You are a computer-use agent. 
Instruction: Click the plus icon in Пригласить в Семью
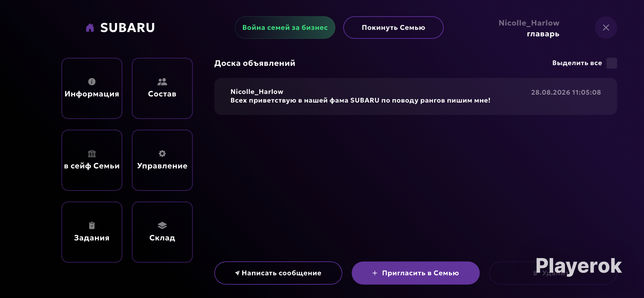375,273
